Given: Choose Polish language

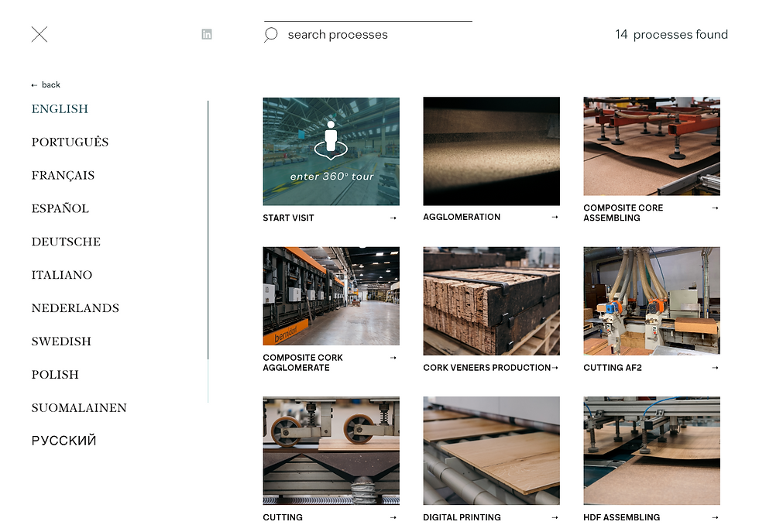Looking at the screenshot, I should tap(55, 375).
